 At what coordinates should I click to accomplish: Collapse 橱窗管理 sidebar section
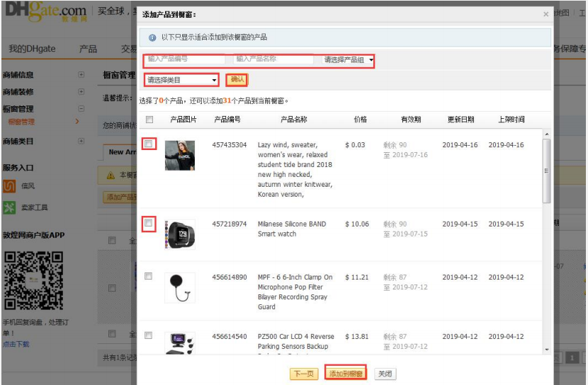point(81,108)
